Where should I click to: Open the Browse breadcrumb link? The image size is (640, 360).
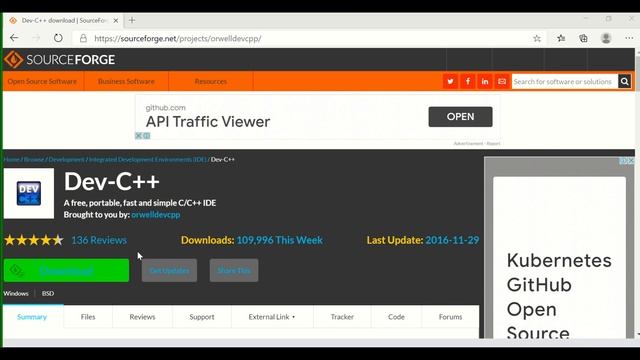34,160
